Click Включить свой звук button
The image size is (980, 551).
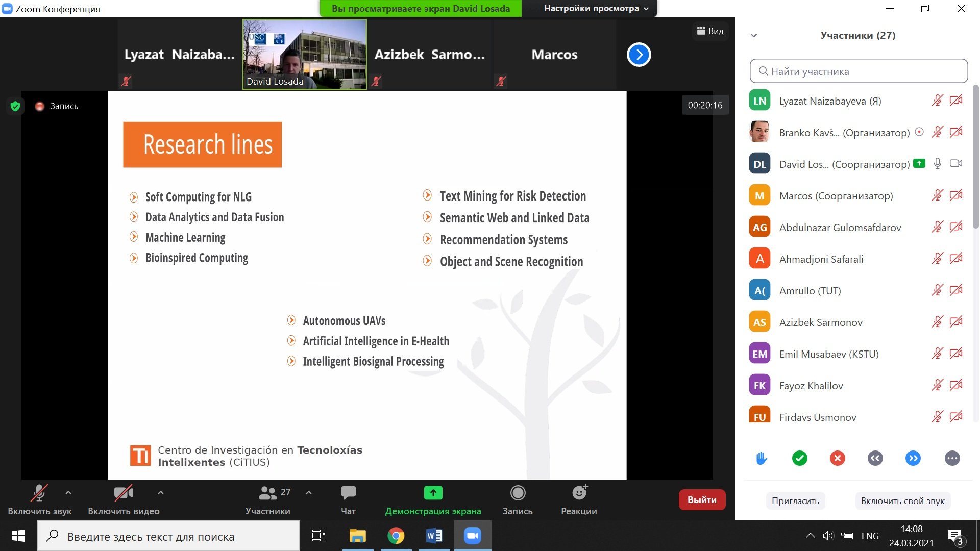902,501
